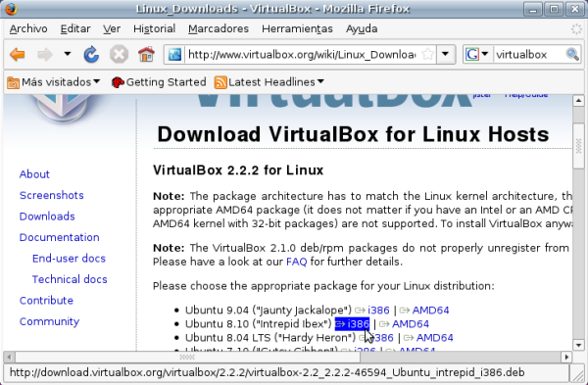This screenshot has width=588, height=385.
Task: Download Ubuntu 8.10 Intrepid AMD64 package
Action: click(411, 324)
